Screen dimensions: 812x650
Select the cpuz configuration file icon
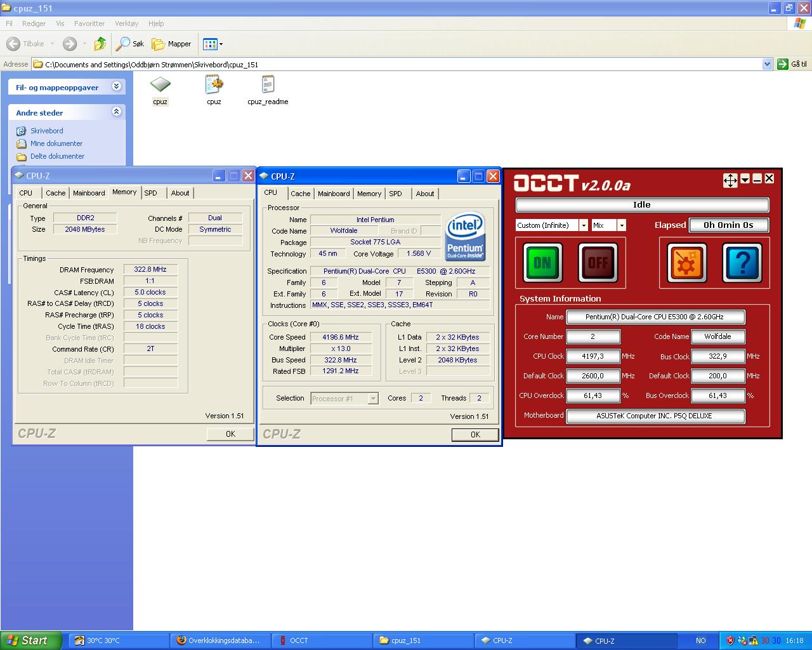(x=214, y=90)
